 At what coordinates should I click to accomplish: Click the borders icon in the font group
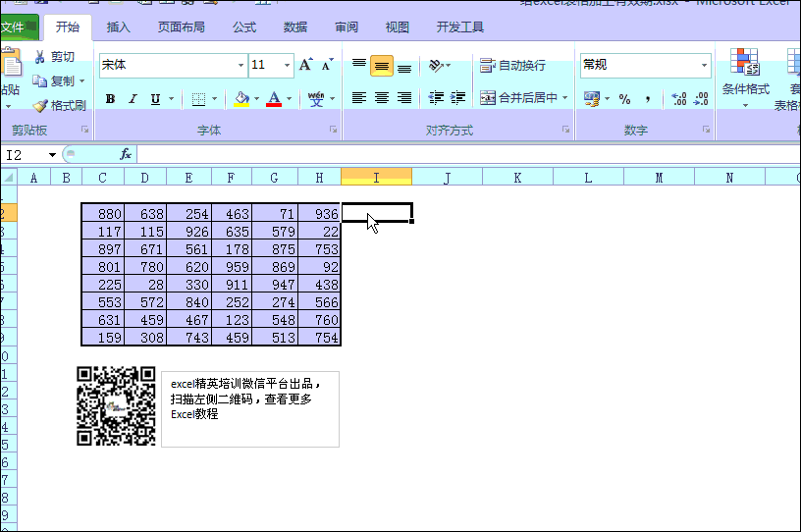tap(198, 98)
